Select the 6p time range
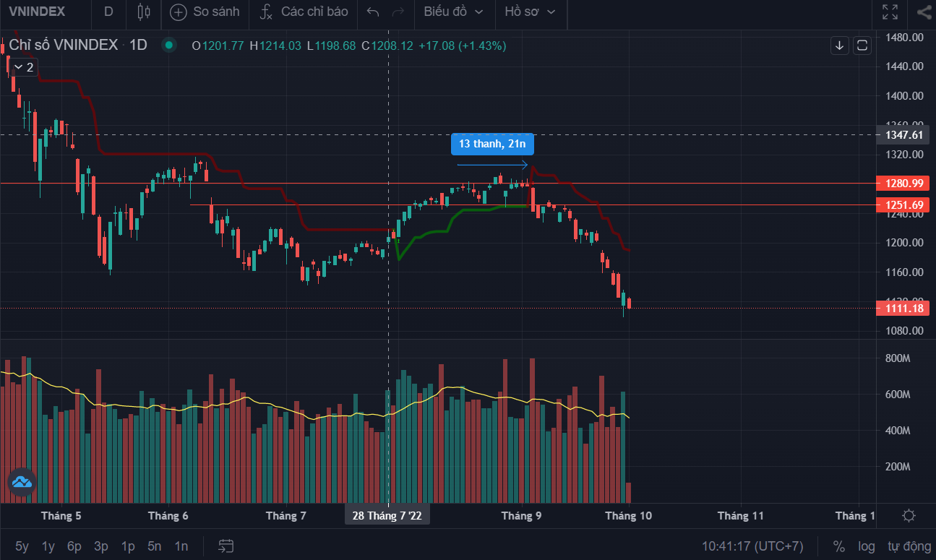 click(x=74, y=546)
